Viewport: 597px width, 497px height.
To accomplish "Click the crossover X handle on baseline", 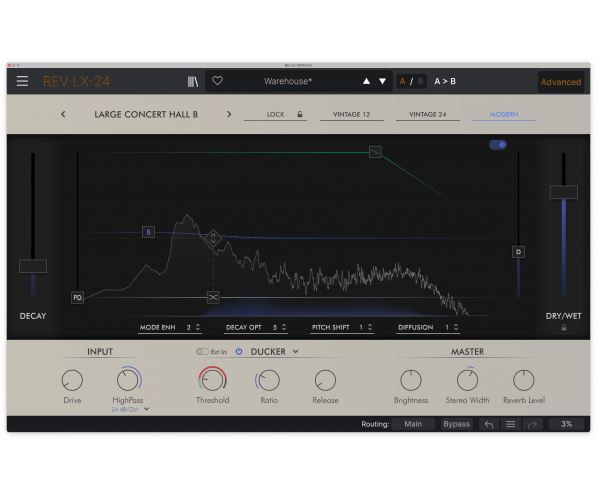I will point(213,297).
